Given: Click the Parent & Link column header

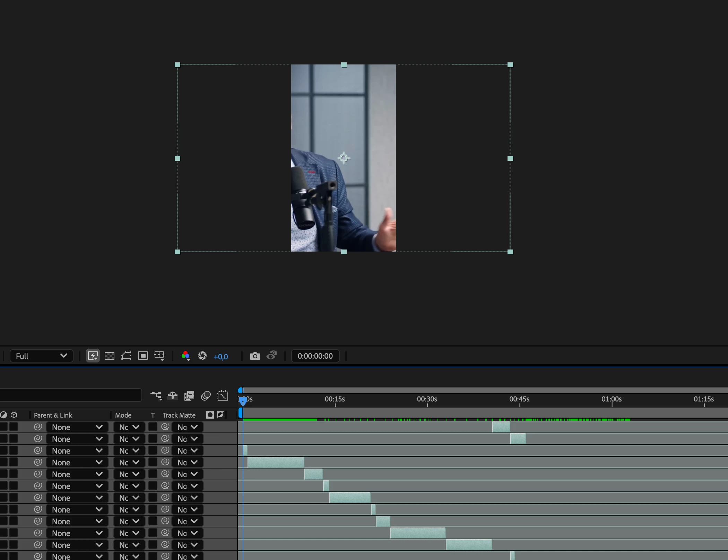Looking at the screenshot, I should click(x=53, y=415).
